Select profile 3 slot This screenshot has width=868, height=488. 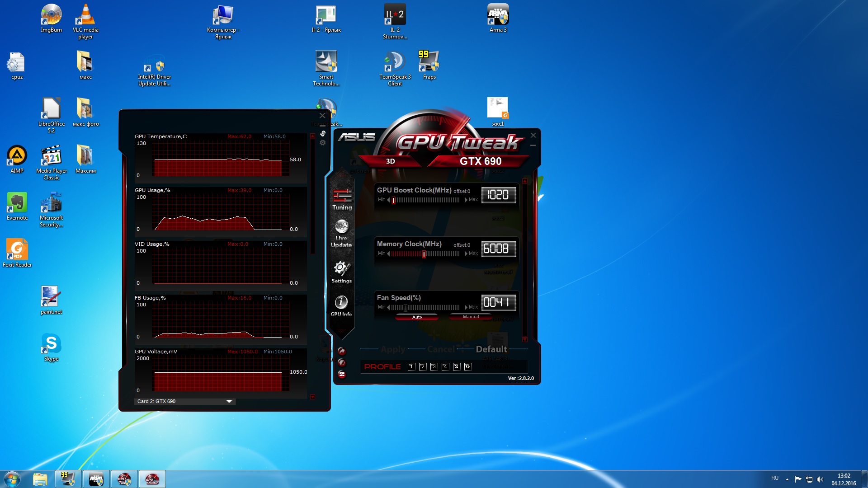[434, 366]
